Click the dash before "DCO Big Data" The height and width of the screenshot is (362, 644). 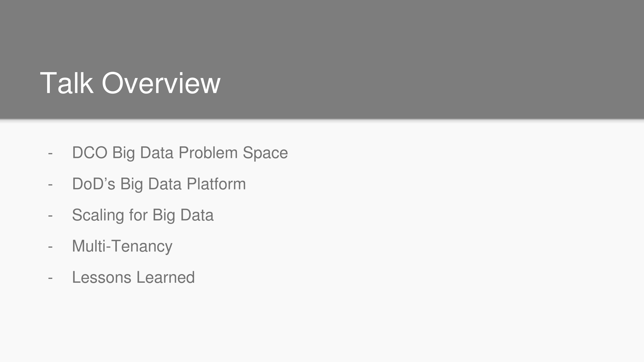click(50, 154)
